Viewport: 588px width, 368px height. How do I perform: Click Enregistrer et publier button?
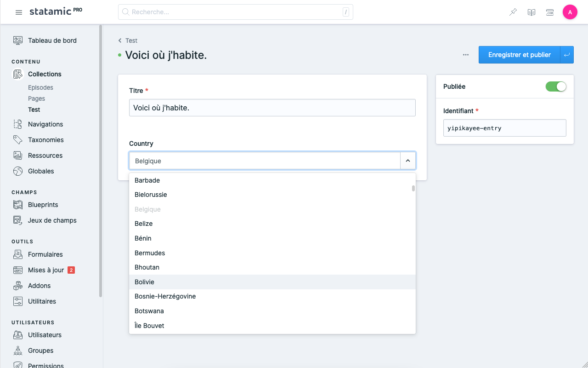(519, 55)
